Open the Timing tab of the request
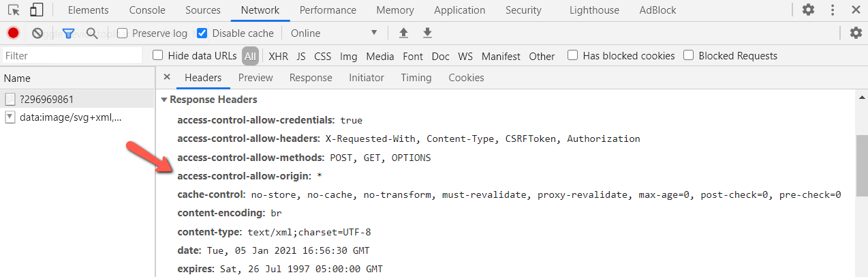The image size is (868, 277). click(x=416, y=78)
